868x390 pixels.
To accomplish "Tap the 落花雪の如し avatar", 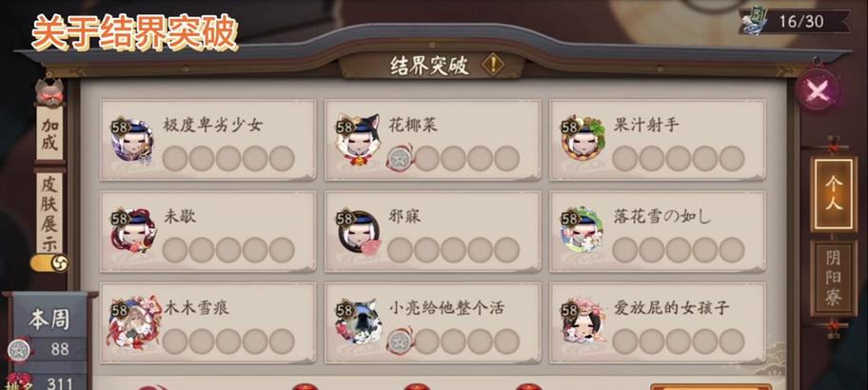I will 582,230.
